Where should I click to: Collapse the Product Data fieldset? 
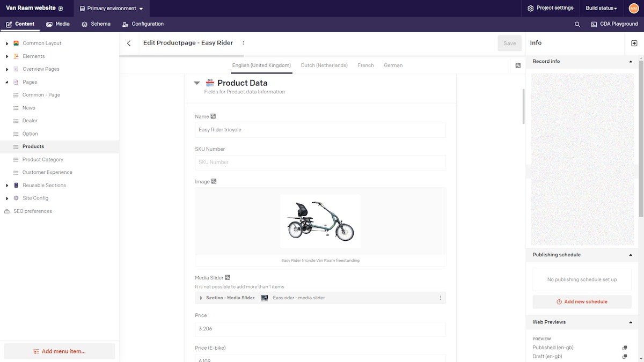click(x=197, y=83)
